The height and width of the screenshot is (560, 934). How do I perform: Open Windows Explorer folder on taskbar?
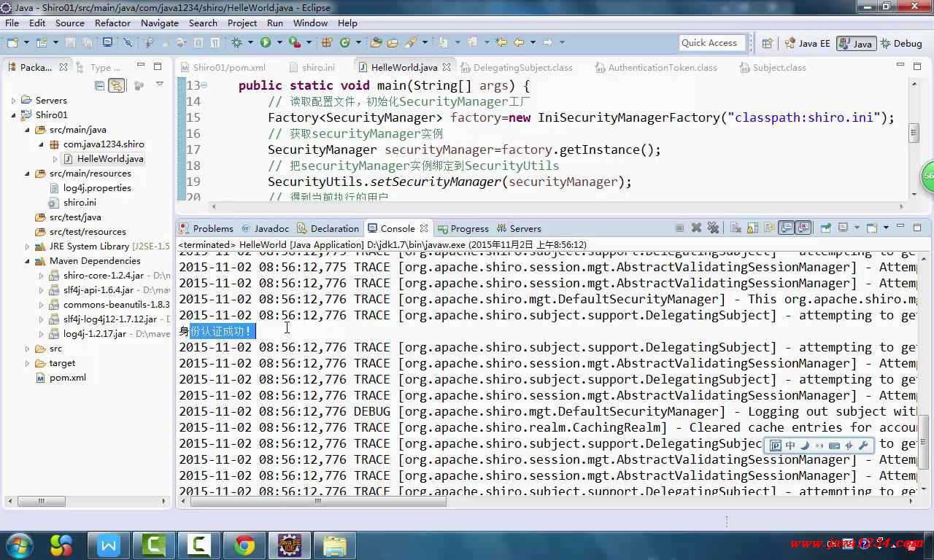click(335, 545)
